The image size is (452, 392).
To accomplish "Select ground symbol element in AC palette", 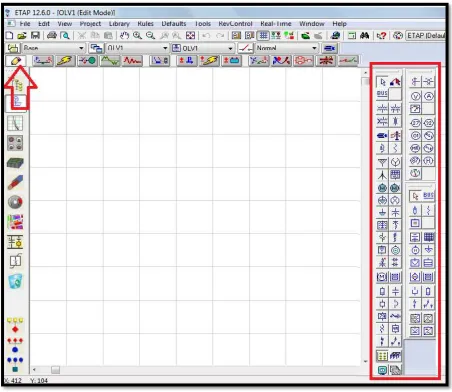I will 383,212.
